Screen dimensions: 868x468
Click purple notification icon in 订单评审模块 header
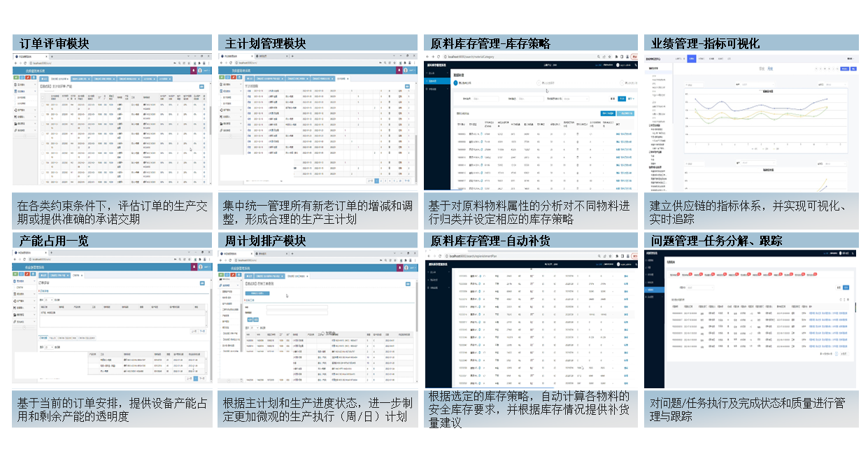pyautogui.click(x=192, y=71)
